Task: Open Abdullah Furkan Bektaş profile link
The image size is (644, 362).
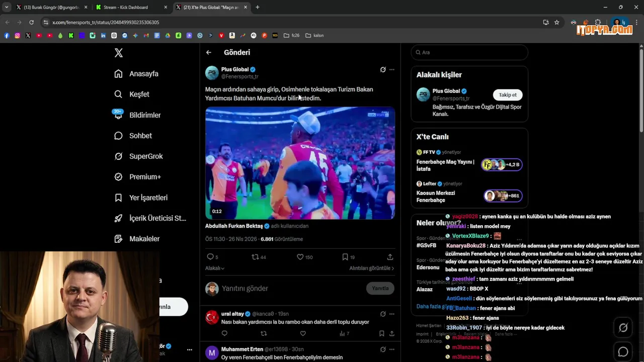Action: tap(234, 226)
